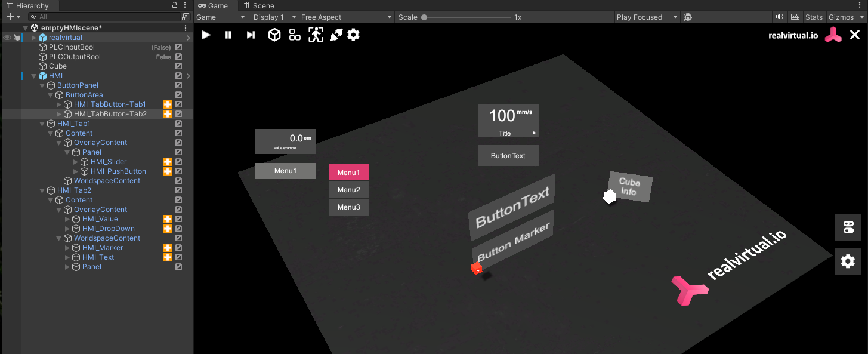Open the gear settings button at right edge
868x354 pixels.
click(x=848, y=261)
